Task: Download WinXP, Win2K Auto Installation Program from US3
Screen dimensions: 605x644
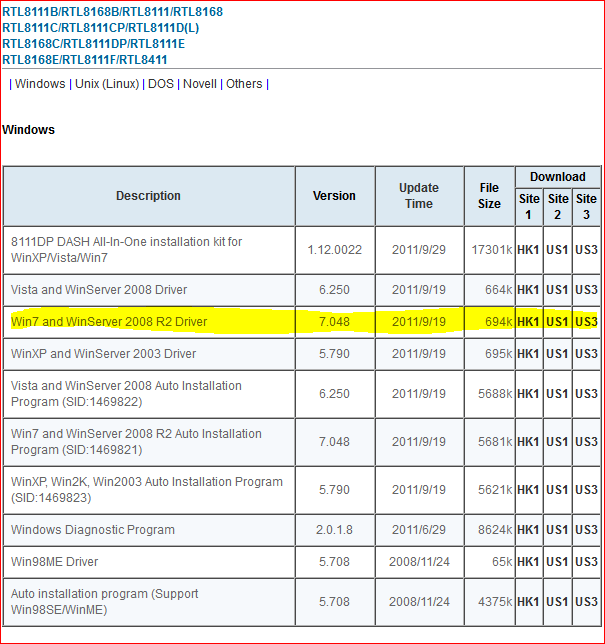Action: click(586, 490)
